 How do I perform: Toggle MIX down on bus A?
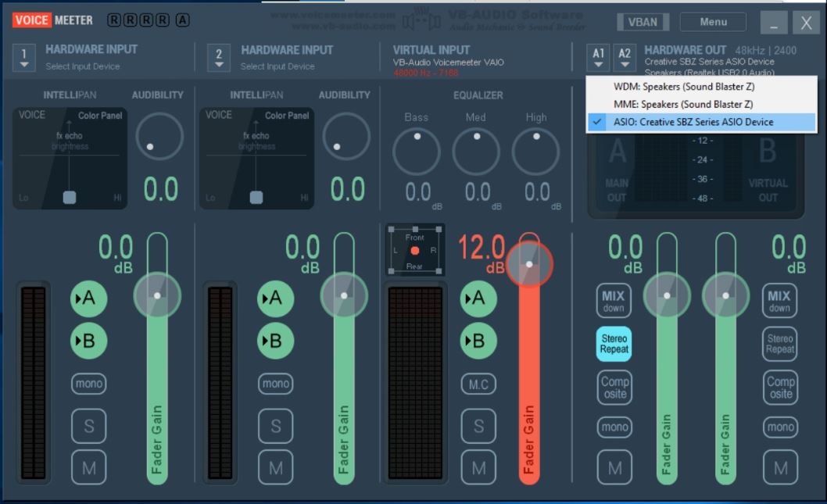click(x=614, y=301)
